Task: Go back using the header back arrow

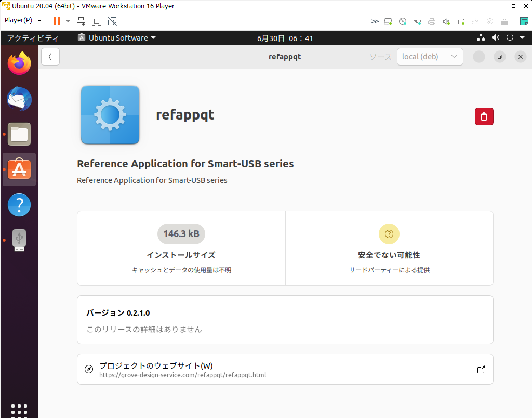Action: point(50,57)
